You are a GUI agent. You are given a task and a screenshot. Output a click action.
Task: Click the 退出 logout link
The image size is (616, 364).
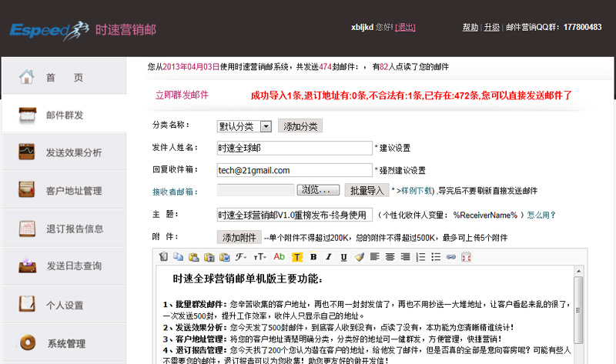[405, 27]
